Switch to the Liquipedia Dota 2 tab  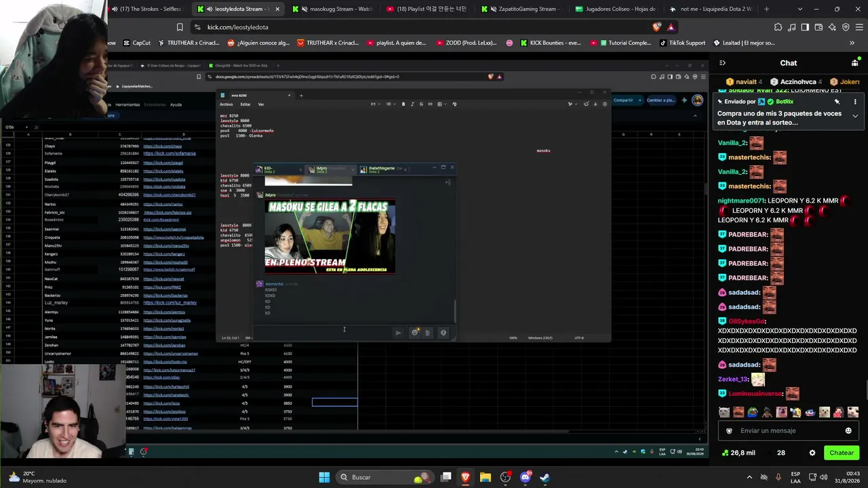[x=710, y=9]
